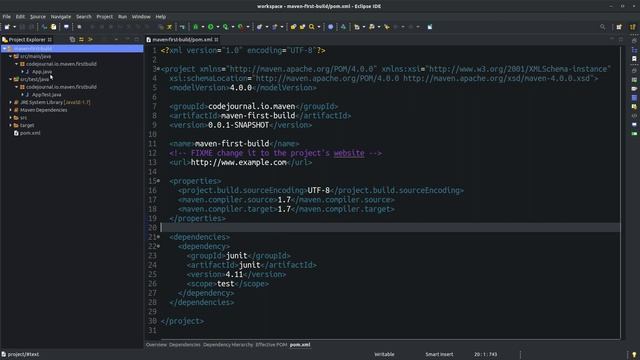Screen dimensions: 640x360
Task: Open the Window menu
Action: [x=141, y=17]
